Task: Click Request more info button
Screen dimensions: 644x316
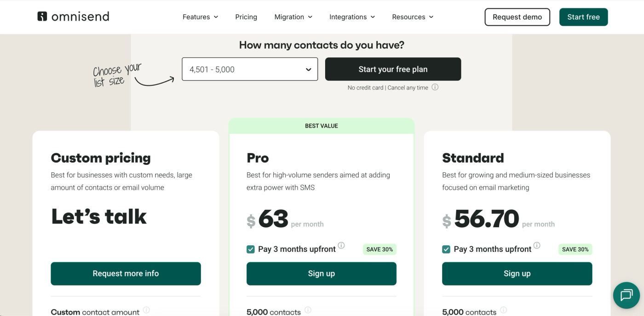Action: tap(126, 273)
